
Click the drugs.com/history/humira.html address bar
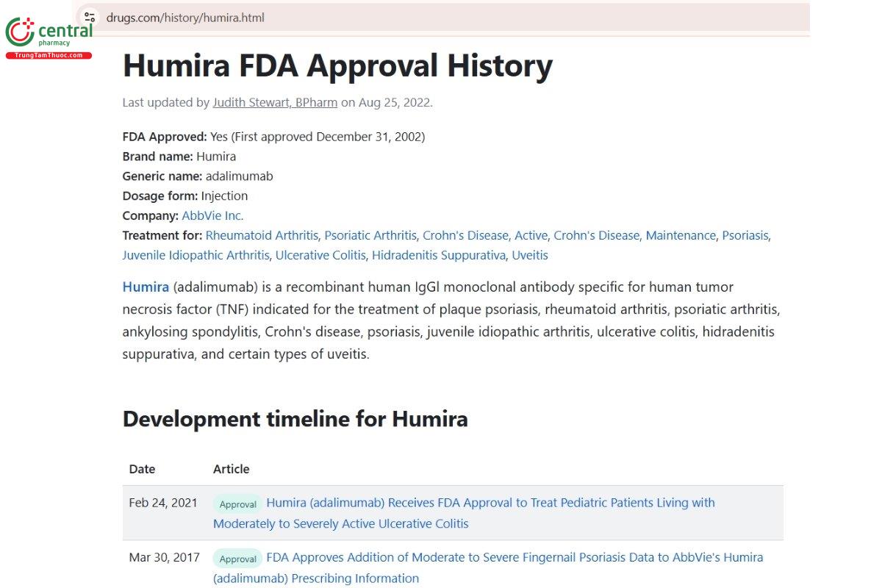185,17
